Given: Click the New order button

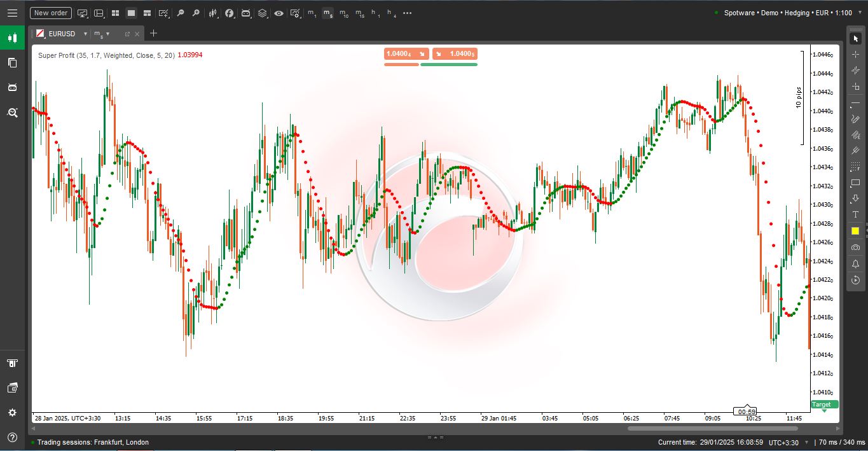Looking at the screenshot, I should (50, 13).
